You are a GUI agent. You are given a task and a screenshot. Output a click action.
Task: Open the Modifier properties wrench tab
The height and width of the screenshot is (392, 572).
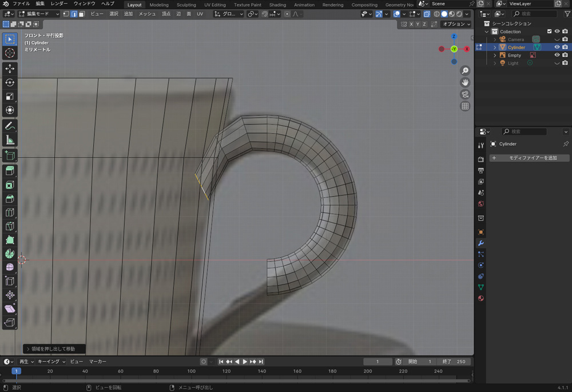click(x=481, y=243)
